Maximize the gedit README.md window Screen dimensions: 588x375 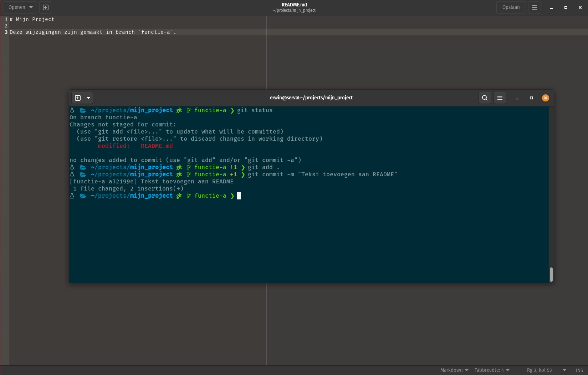(x=566, y=7)
